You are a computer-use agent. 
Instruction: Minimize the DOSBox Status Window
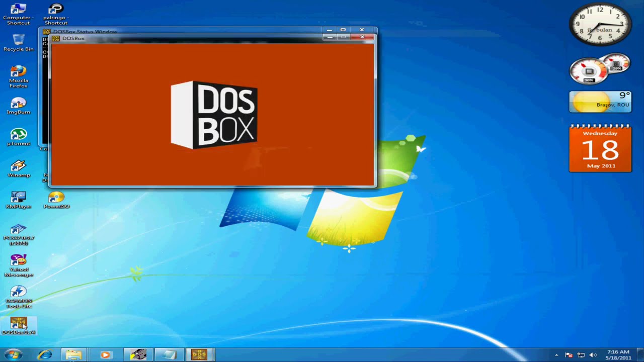330,30
